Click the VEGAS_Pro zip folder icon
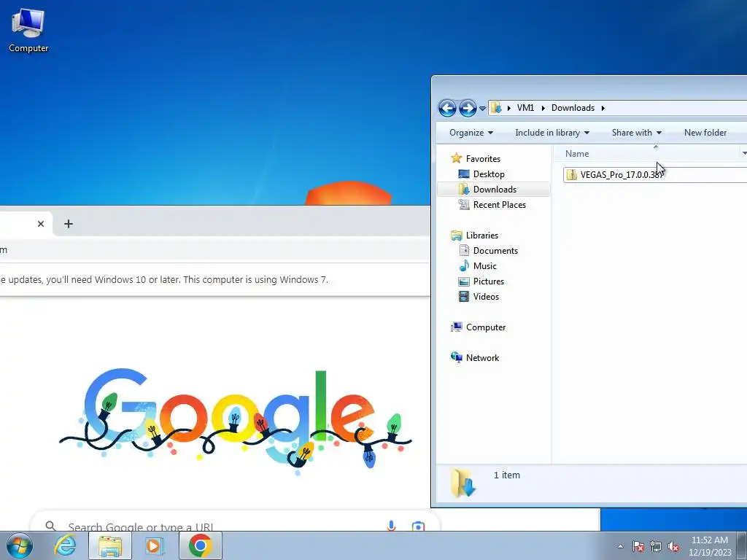The height and width of the screenshot is (560, 747). tap(571, 175)
